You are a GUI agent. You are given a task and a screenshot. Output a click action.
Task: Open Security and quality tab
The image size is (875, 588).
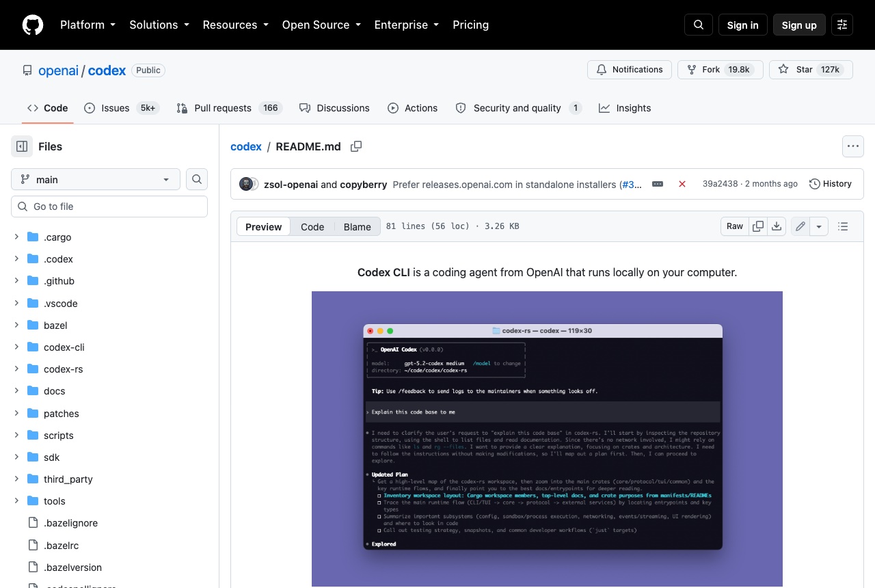(518, 108)
